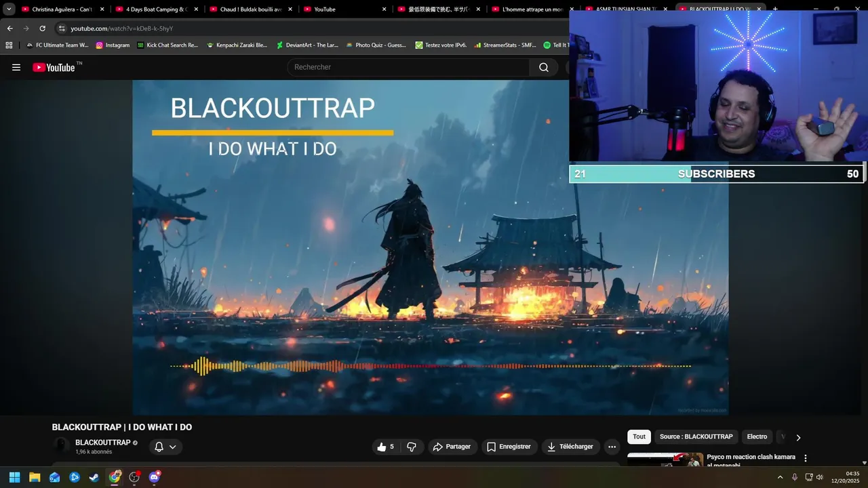Open Kick Chat Search bookmark

click(x=167, y=45)
